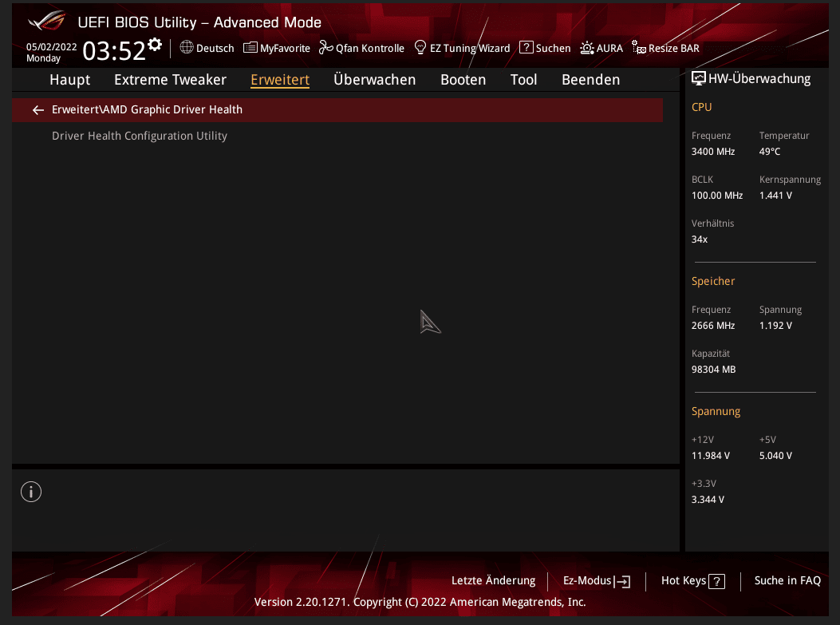
Task: Click the AURA label
Action: coord(609,48)
